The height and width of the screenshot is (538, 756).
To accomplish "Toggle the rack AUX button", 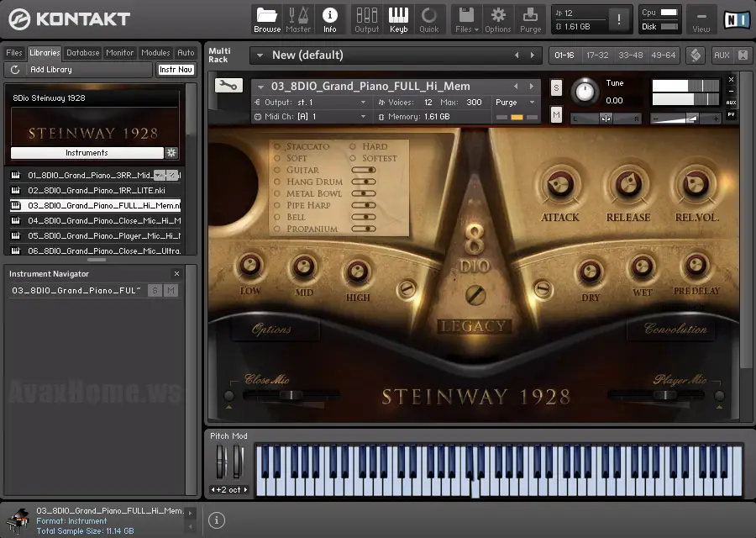I will coord(722,55).
